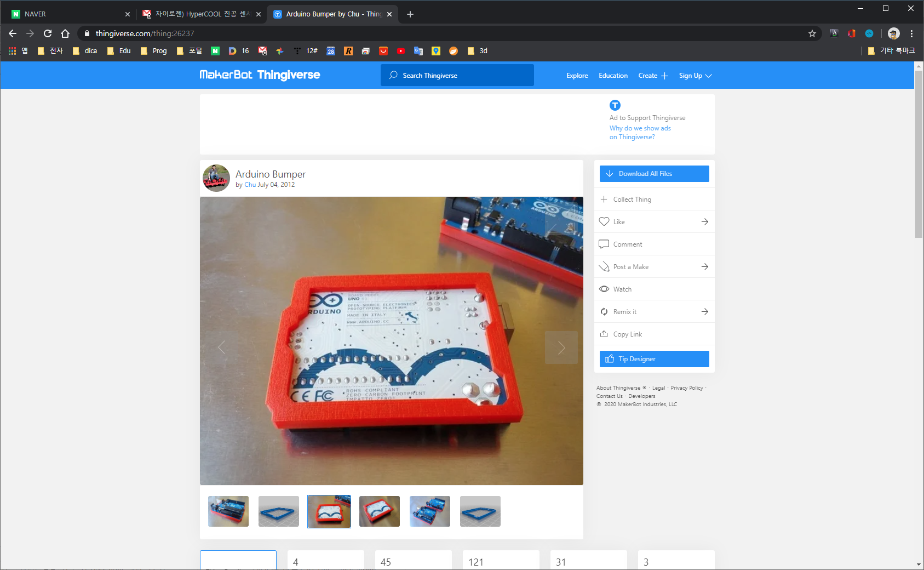Focus the Search Thingiverse field
Screen dimensions: 924x570
click(x=457, y=75)
